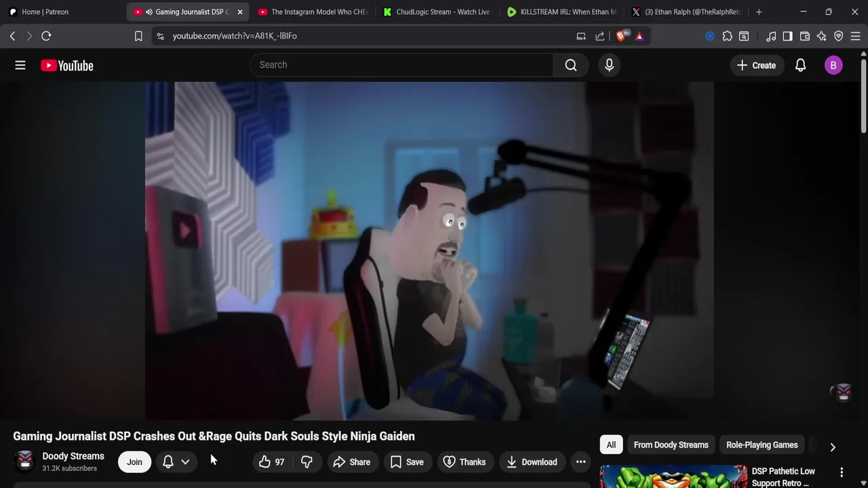The width and height of the screenshot is (868, 488).
Task: Switch to KILLSTREAM IRL tab
Action: pos(563,12)
